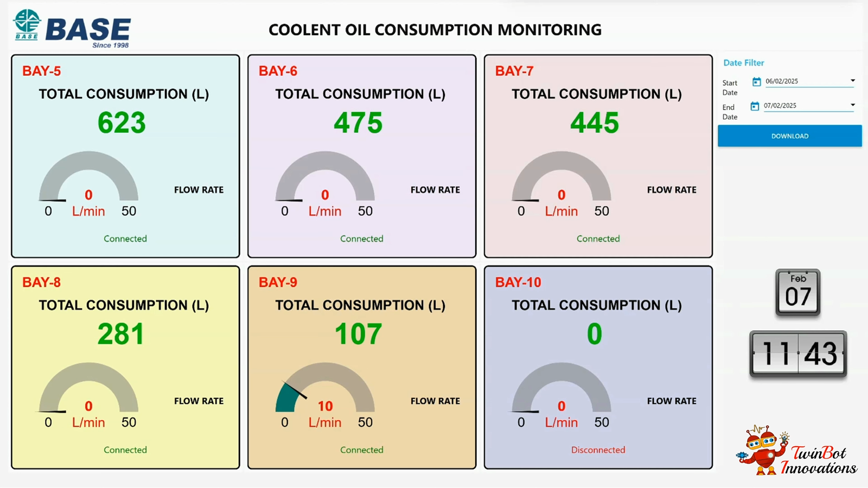
Task: Click the BAY-10 Disconnected status text
Action: pyautogui.click(x=598, y=450)
